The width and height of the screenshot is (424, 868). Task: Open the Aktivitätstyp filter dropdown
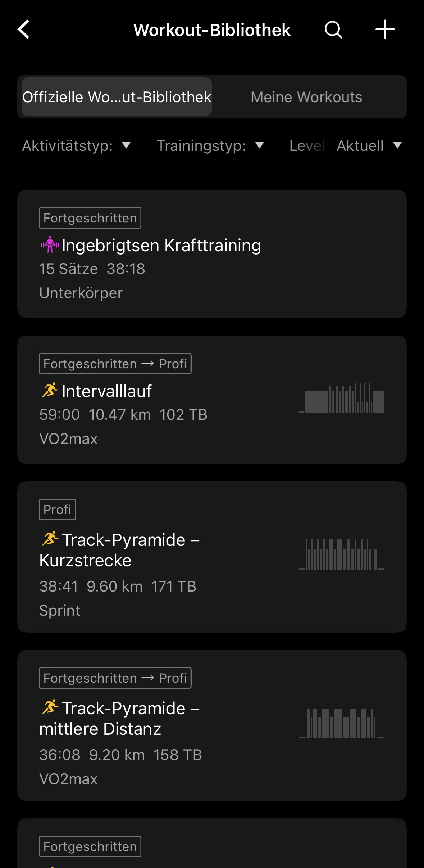point(76,146)
